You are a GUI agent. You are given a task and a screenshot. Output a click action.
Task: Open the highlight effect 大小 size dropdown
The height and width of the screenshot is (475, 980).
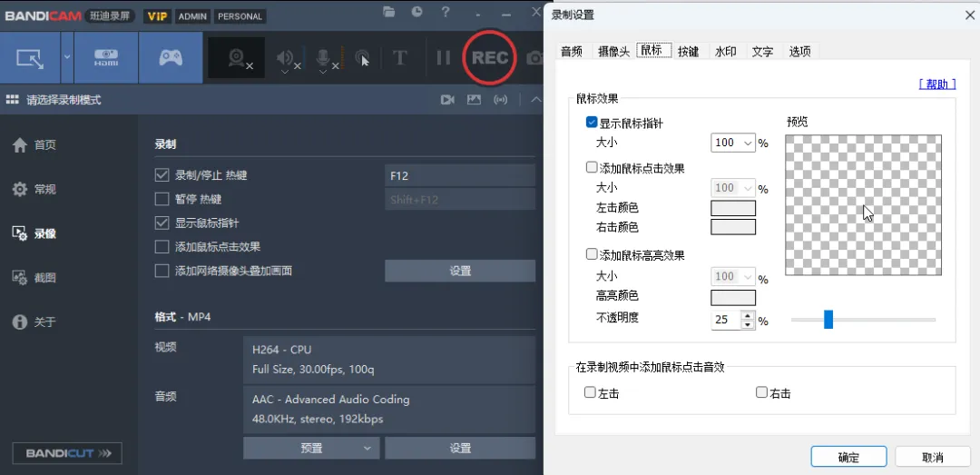(x=733, y=277)
